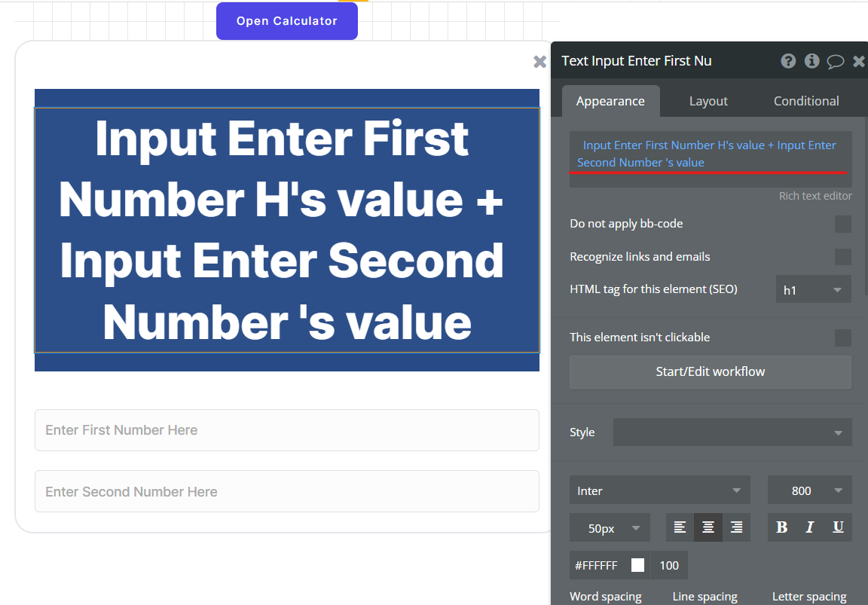Enable 'Do not apply bb-code' checkbox
The width and height of the screenshot is (868, 605).
tap(842, 224)
